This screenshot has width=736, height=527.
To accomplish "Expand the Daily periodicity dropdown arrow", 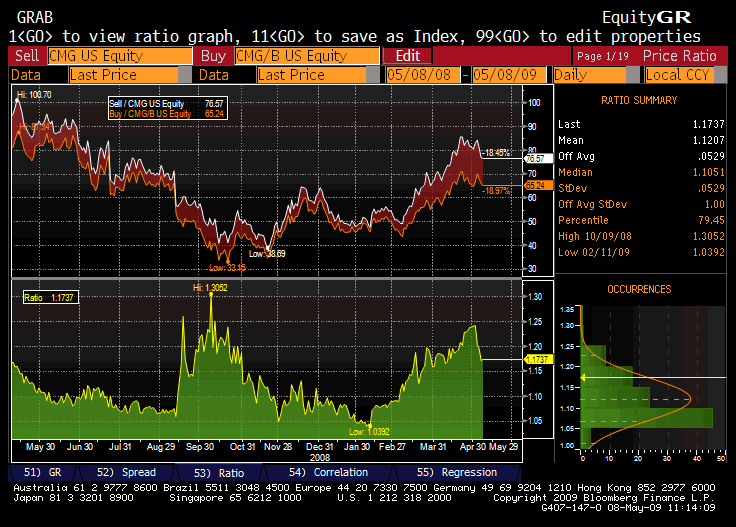I will point(634,75).
